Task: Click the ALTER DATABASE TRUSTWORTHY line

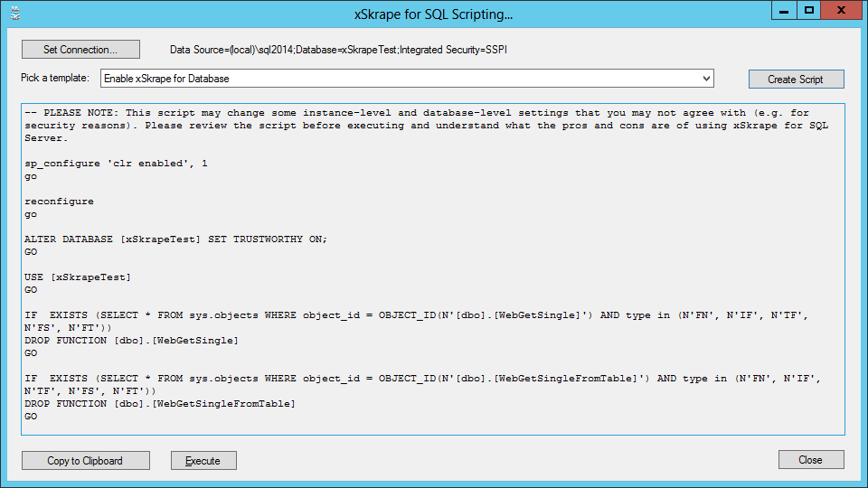Action: tap(176, 239)
